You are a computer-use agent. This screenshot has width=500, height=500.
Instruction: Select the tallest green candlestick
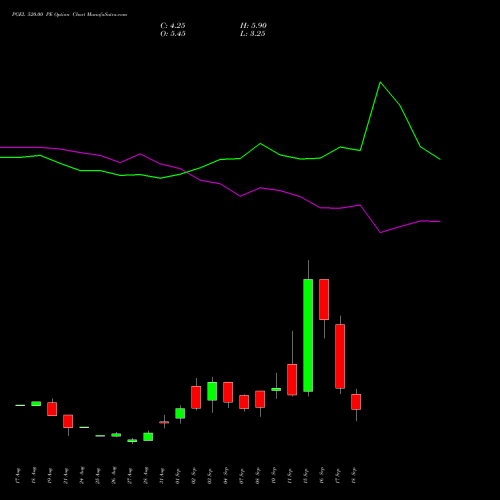(x=308, y=335)
